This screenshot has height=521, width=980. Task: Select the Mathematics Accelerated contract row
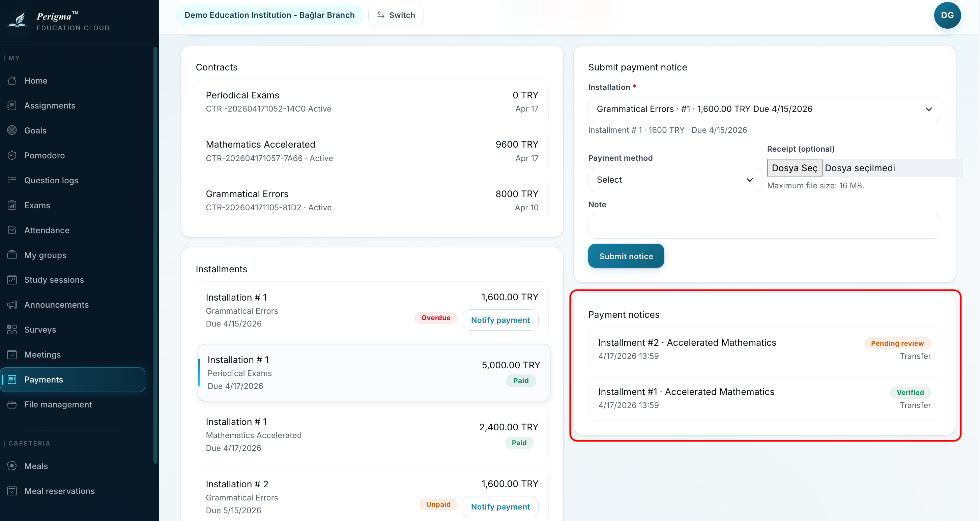pos(372,151)
